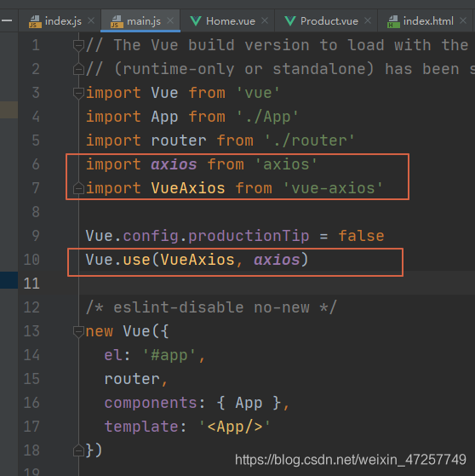Click 'router' entry on line 15
Image resolution: width=475 pixels, height=476 pixels.
coord(132,379)
